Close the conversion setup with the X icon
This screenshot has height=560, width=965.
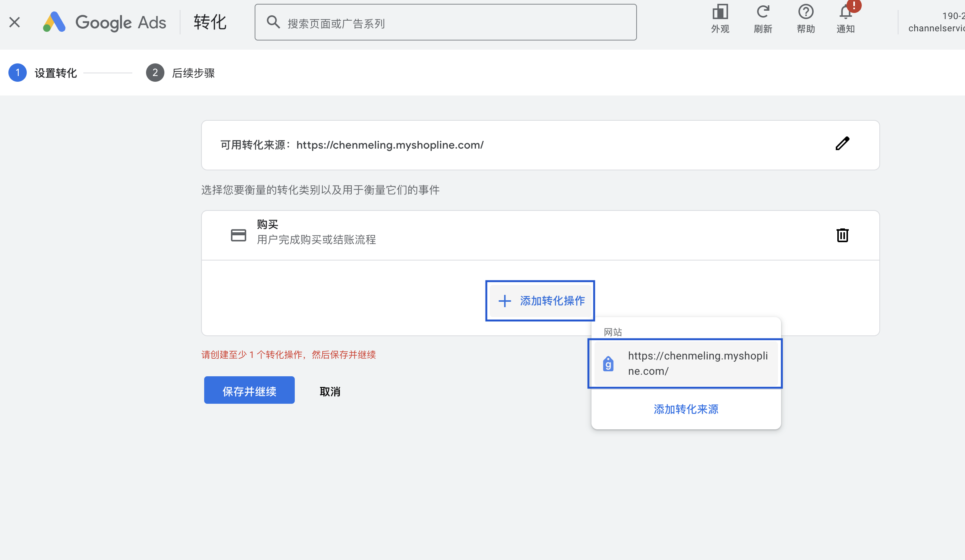(x=15, y=22)
